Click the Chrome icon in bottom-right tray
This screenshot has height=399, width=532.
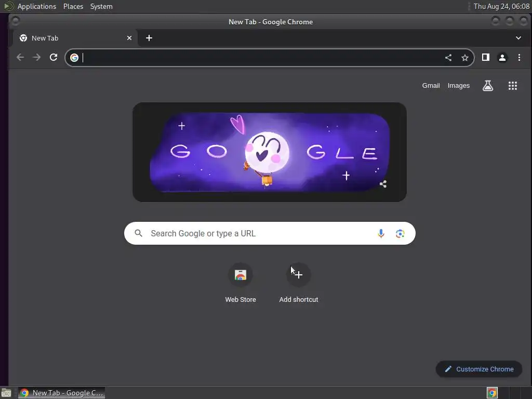click(x=492, y=393)
